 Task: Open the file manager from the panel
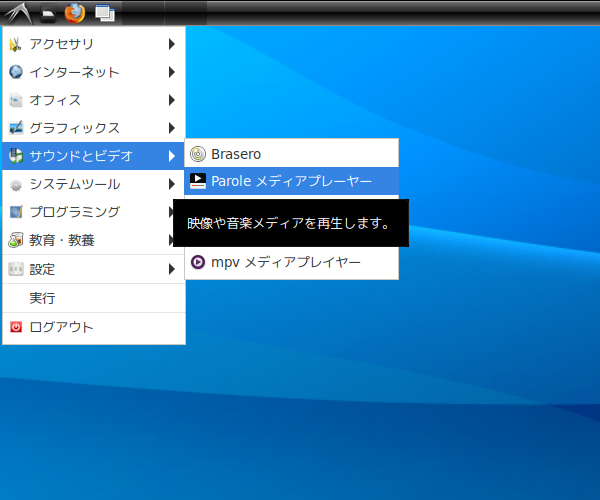48,13
